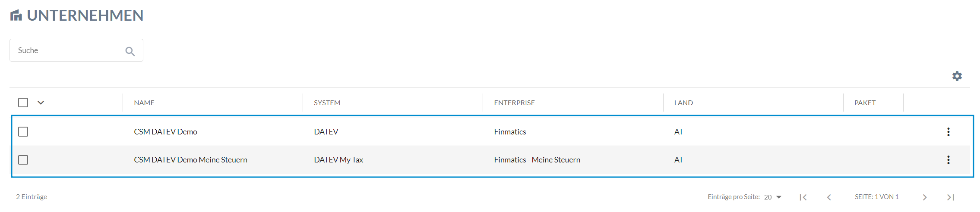The height and width of the screenshot is (212, 980).
Task: Sort by the ENTERPRISE column header
Action: click(x=514, y=103)
